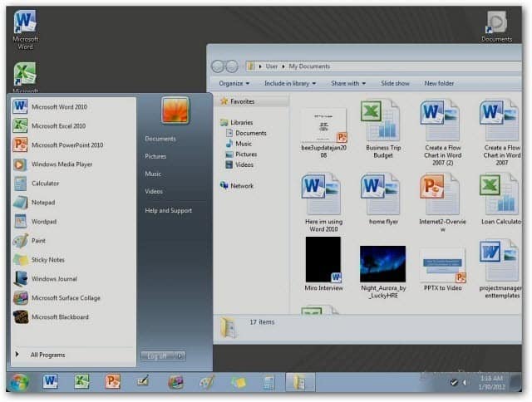Viewport: 532px width, 402px height.
Task: Select the Miro Interview file
Action: (323, 264)
